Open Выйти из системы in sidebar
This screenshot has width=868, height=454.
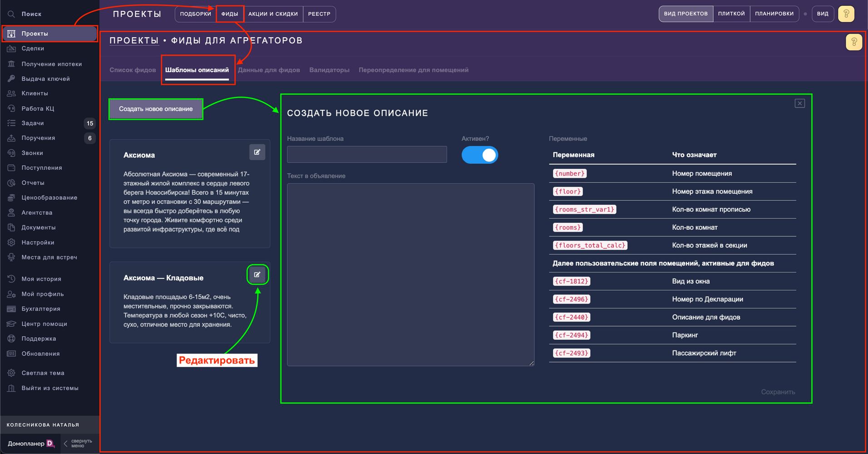point(49,388)
